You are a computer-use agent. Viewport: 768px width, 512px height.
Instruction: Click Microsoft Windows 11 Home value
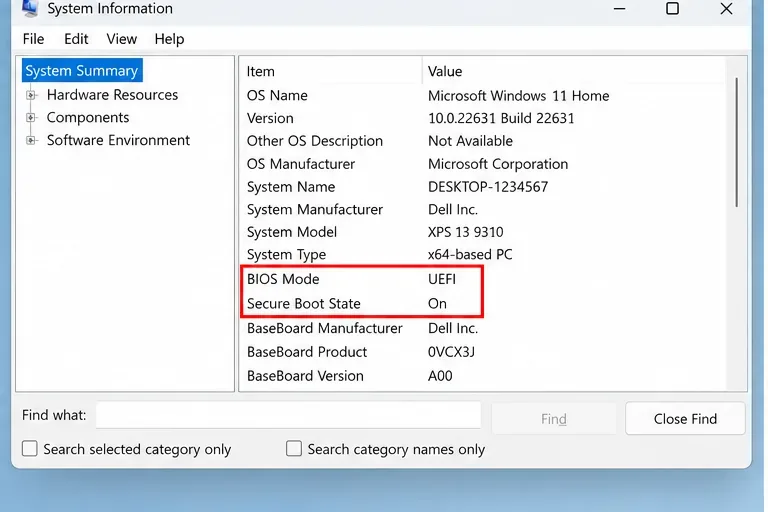(518, 96)
